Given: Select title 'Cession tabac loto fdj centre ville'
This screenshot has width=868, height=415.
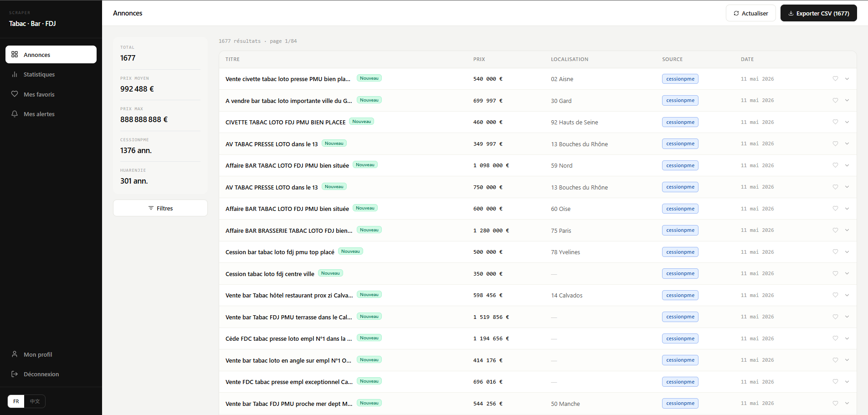Looking at the screenshot, I should [270, 274].
